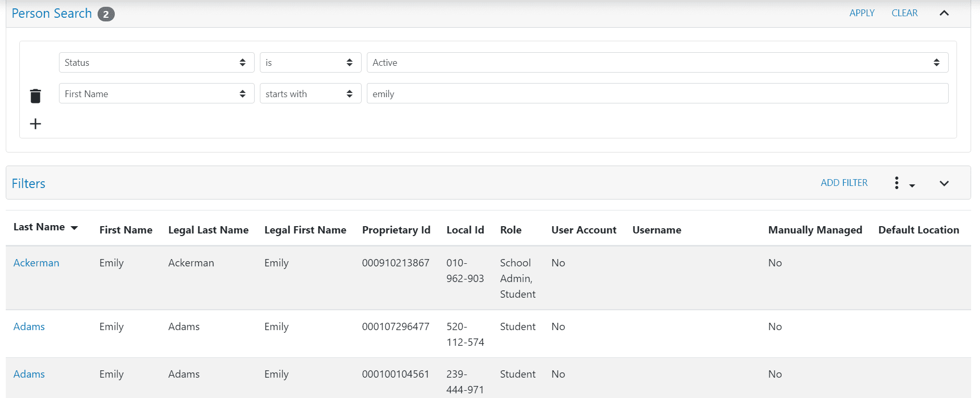
Task: Click ADD FILTER
Action: pyautogui.click(x=844, y=183)
